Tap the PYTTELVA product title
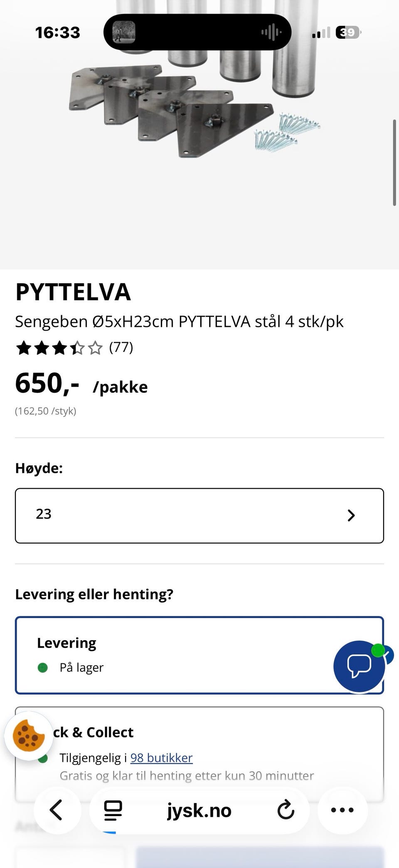Viewport: 399px width, 868px height. (73, 292)
